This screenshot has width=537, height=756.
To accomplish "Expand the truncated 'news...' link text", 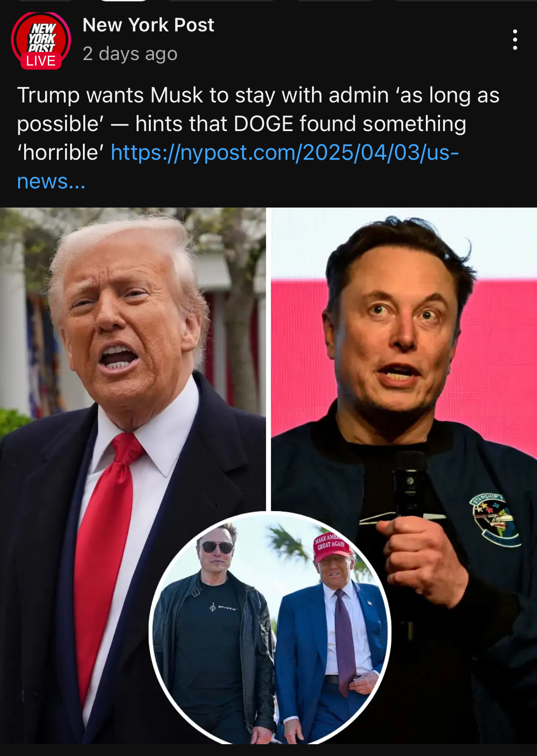I will (x=51, y=181).
